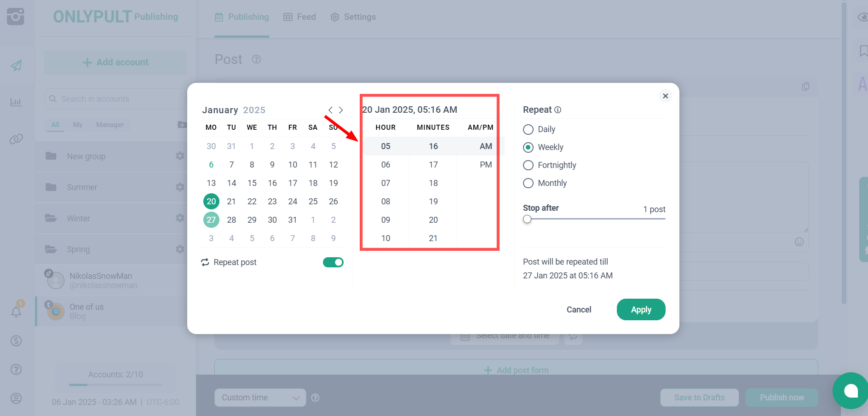Click the Stop after slider handle
Viewport: 868px width, 416px height.
(x=527, y=220)
